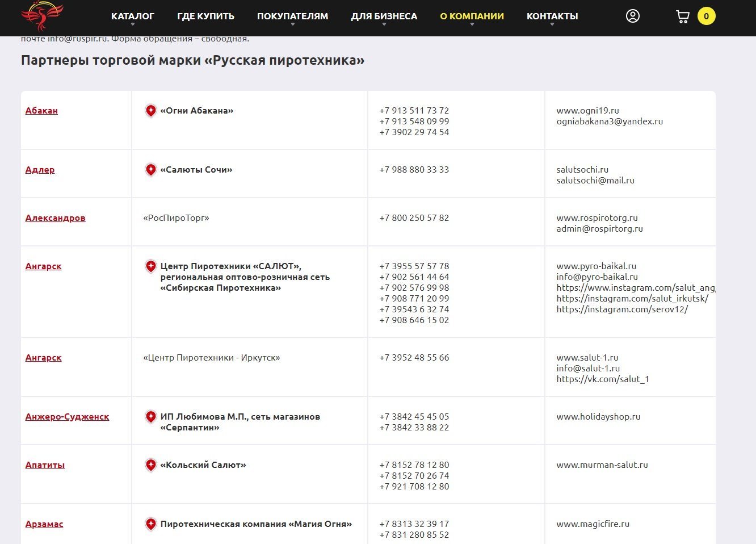Select the «Кольский Салют» partner name
756x544 pixels.
(203, 465)
